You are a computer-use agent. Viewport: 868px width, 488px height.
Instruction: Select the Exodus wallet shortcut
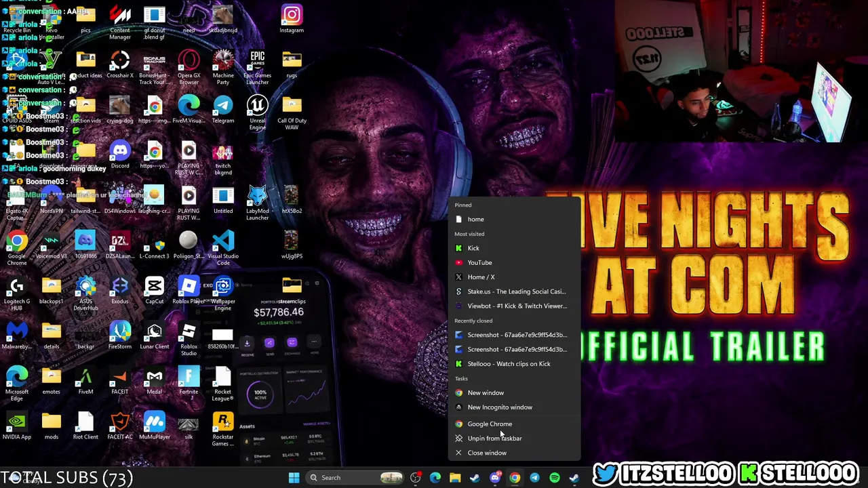[120, 291]
